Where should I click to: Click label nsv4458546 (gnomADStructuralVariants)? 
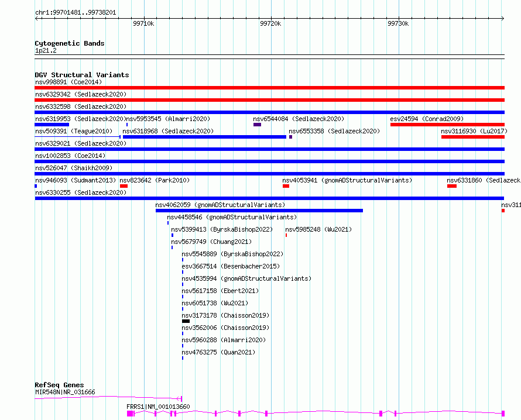click(x=232, y=217)
